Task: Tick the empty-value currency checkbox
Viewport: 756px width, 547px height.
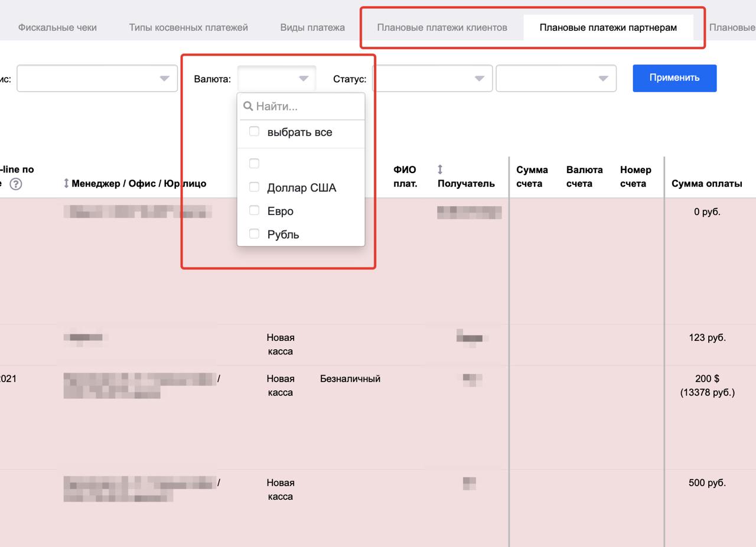Action: (254, 163)
